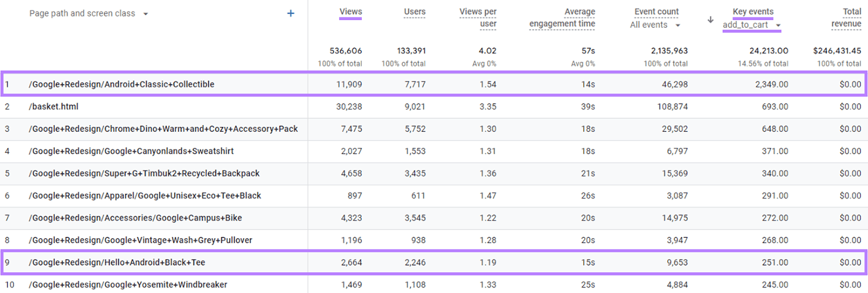
Task: Click Google Unisex Eco Tee Black path
Action: [145, 196]
